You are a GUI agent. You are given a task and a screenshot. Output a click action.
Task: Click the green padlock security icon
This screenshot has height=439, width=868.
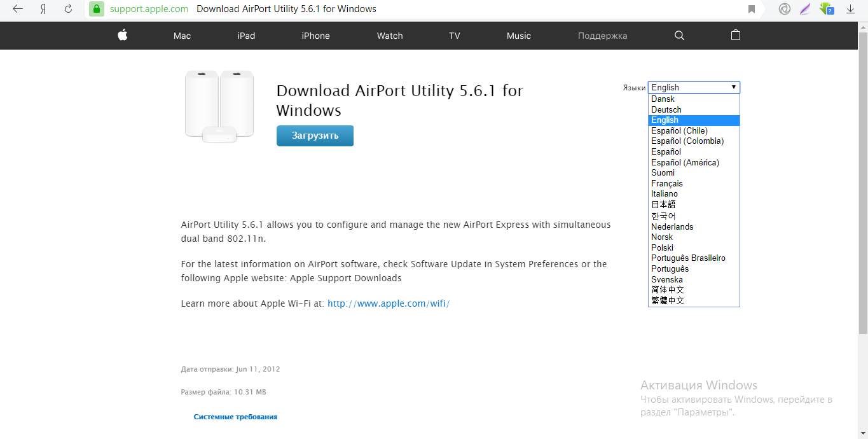tap(96, 9)
